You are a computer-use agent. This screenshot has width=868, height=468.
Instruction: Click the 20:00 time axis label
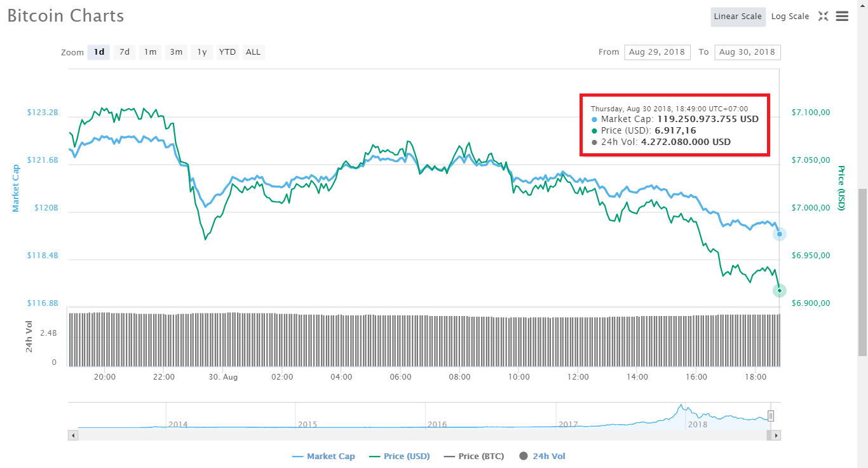[105, 376]
